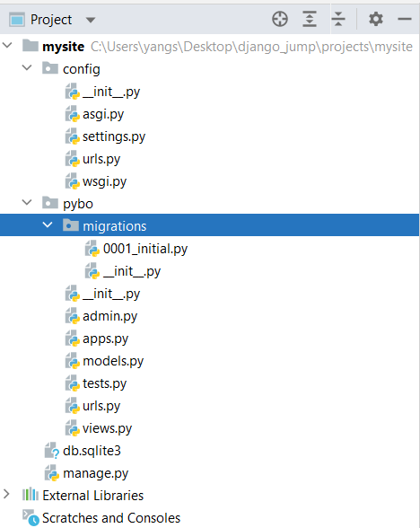Click the Python icon beside settings.py
420x528 pixels.
click(73, 136)
